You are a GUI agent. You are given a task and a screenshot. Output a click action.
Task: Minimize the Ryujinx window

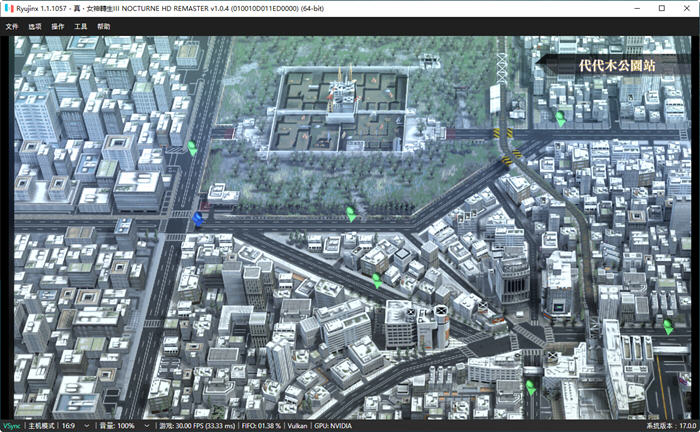637,8
